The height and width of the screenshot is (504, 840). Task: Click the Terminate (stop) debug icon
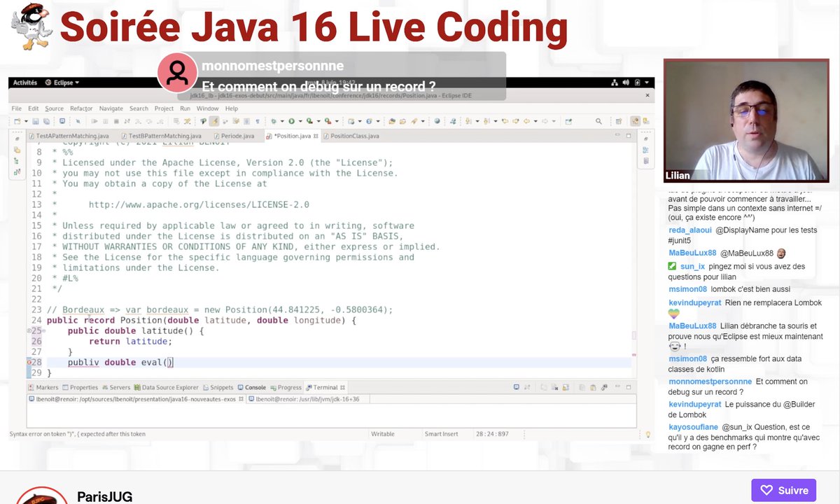tap(116, 121)
